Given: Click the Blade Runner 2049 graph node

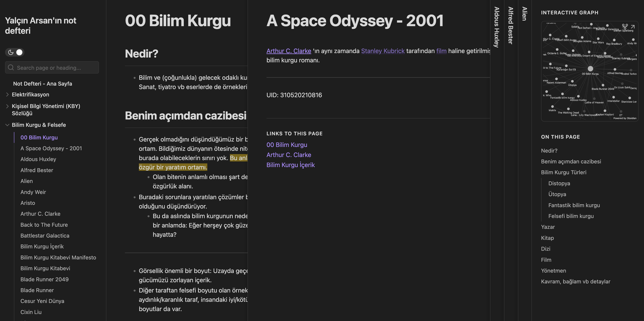Looking at the screenshot, I should pyautogui.click(x=603, y=85).
